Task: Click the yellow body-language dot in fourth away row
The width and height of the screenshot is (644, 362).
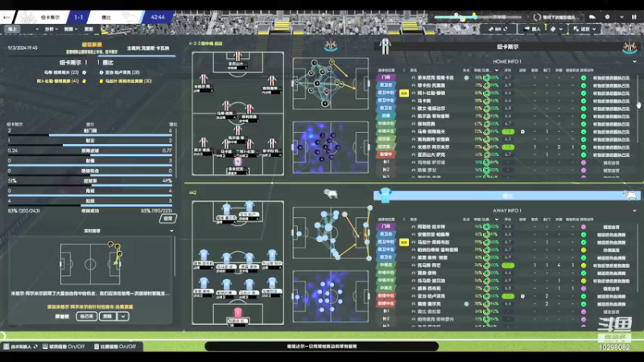Action: pos(584,250)
